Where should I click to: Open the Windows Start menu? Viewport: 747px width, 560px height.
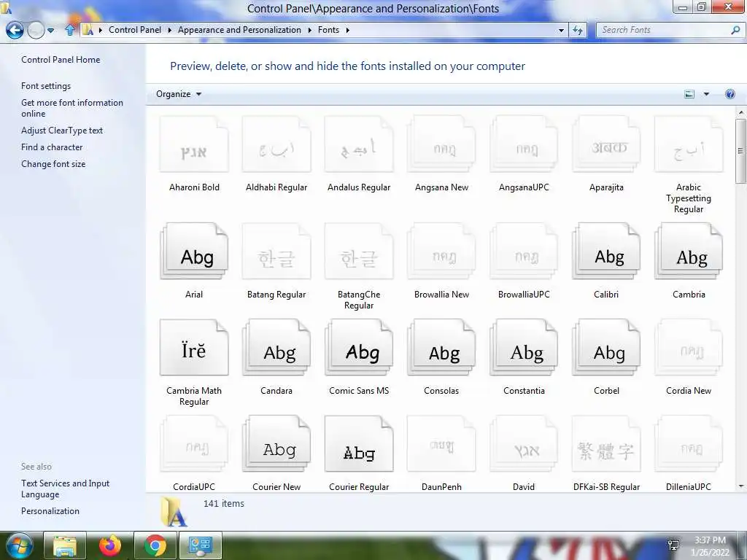click(20, 546)
